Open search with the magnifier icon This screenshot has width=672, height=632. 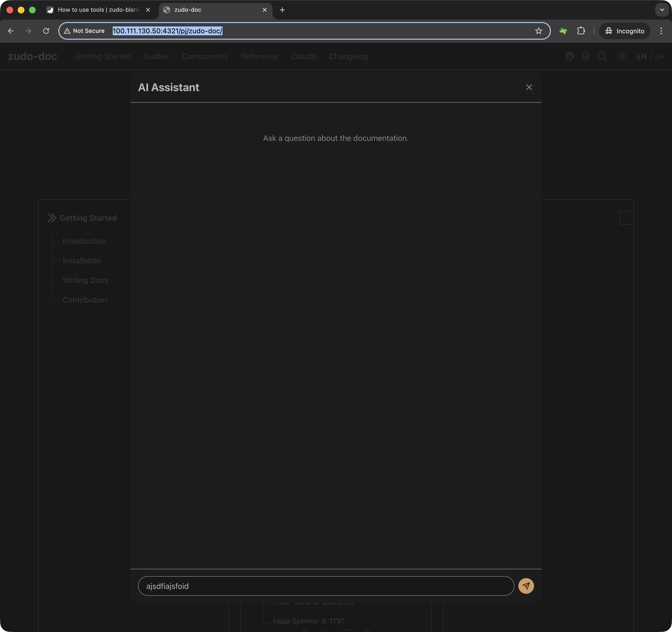point(602,56)
